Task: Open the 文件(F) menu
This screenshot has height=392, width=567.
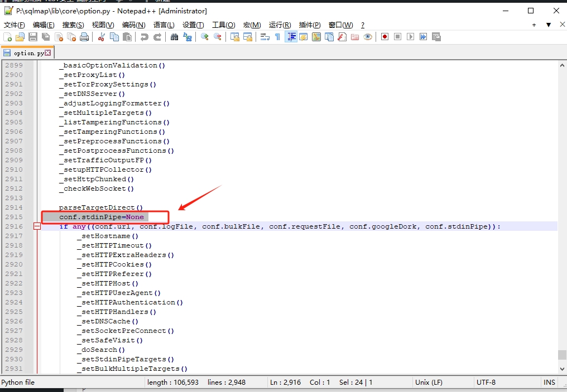Action: [15, 25]
